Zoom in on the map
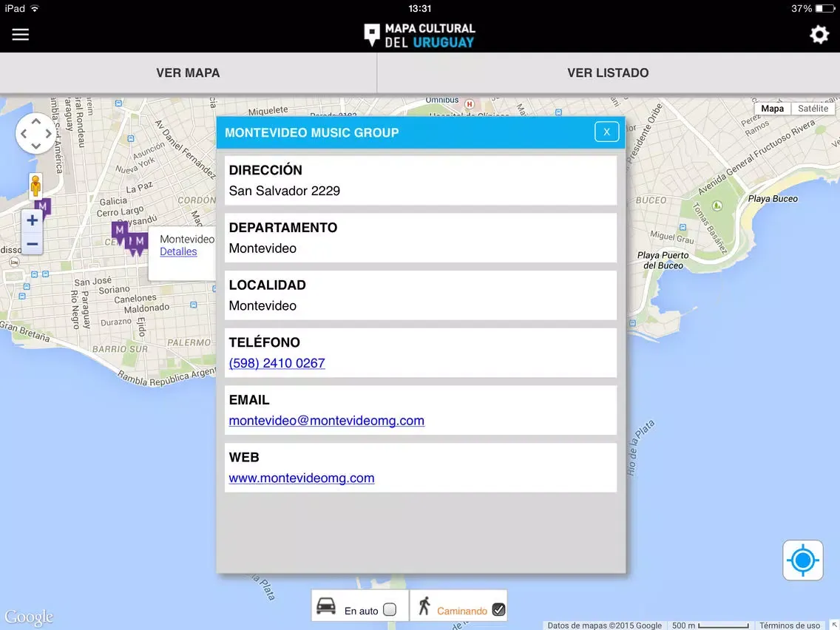840x630 pixels. point(32,220)
